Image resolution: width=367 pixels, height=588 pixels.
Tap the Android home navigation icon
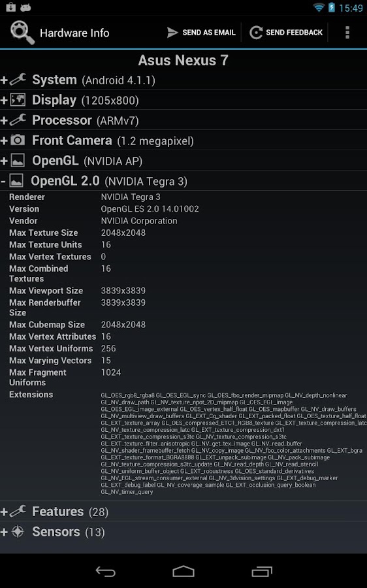(183, 571)
